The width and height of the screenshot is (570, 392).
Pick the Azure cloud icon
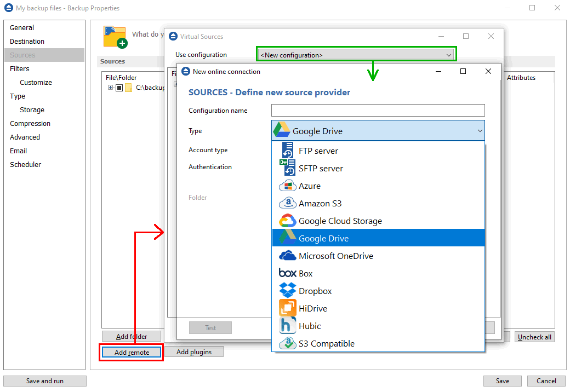(x=288, y=186)
